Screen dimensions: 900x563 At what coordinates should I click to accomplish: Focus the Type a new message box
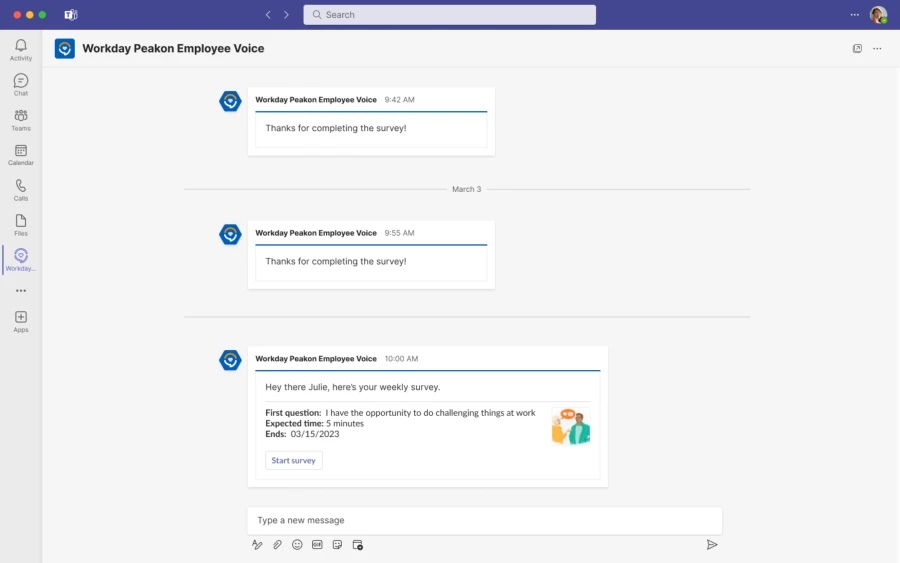(x=484, y=520)
